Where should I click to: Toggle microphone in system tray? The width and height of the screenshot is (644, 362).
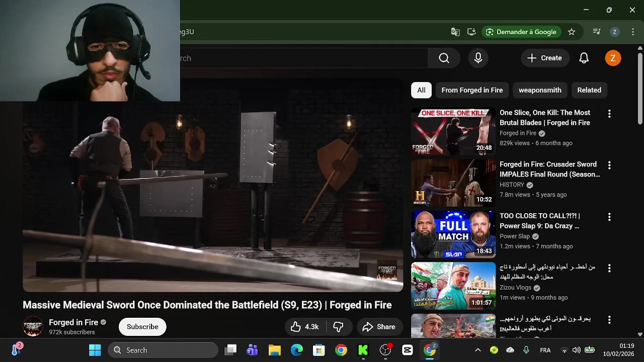click(x=526, y=350)
